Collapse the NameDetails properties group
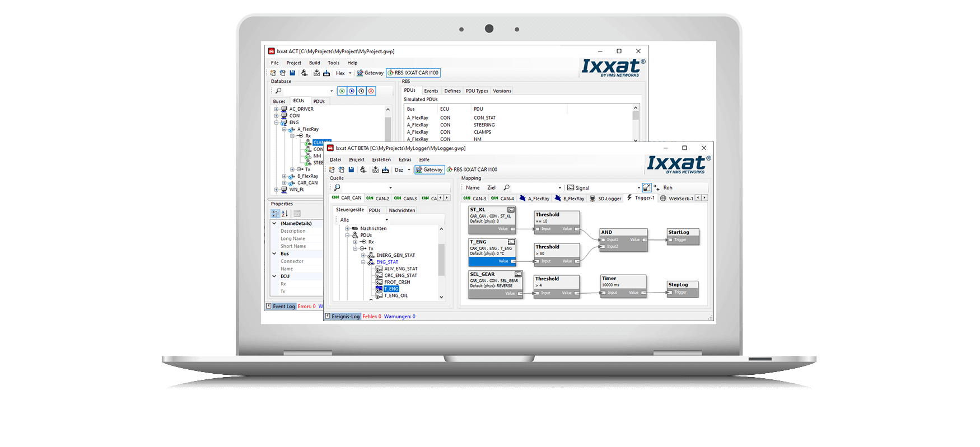 [x=274, y=223]
